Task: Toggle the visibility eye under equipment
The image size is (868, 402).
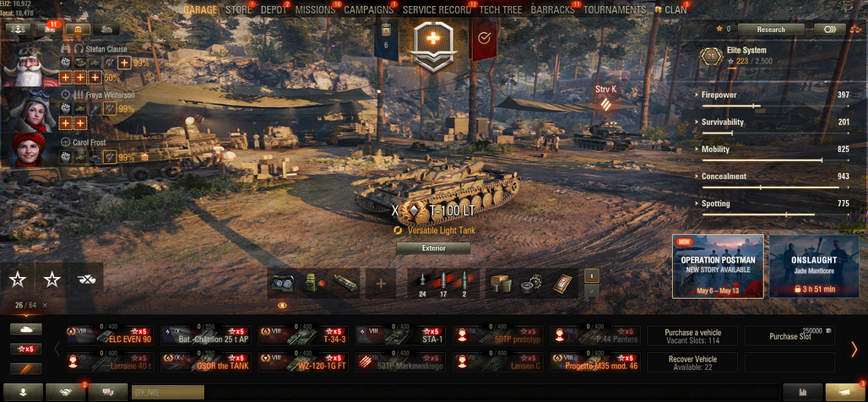Action: tap(282, 305)
